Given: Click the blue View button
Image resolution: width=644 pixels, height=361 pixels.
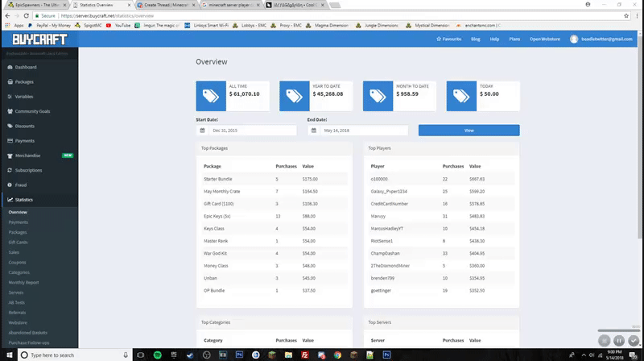Looking at the screenshot, I should 469,131.
